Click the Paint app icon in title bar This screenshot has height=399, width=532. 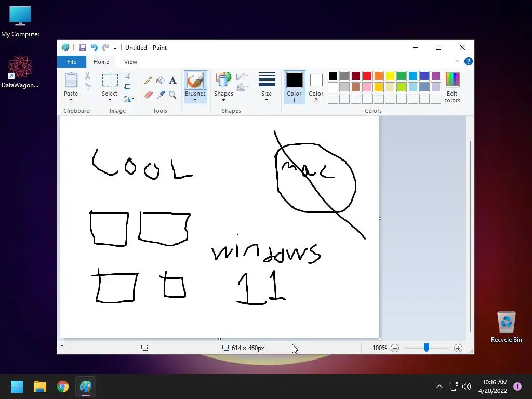tap(65, 48)
